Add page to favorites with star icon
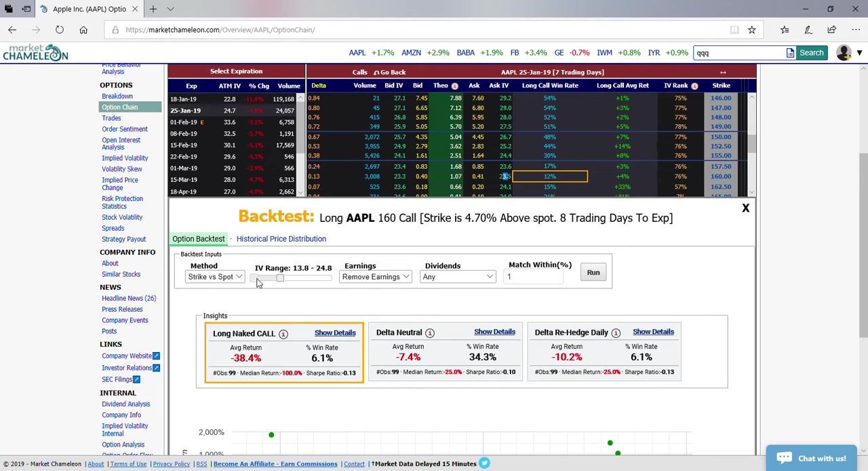This screenshot has width=868, height=471. click(751, 30)
